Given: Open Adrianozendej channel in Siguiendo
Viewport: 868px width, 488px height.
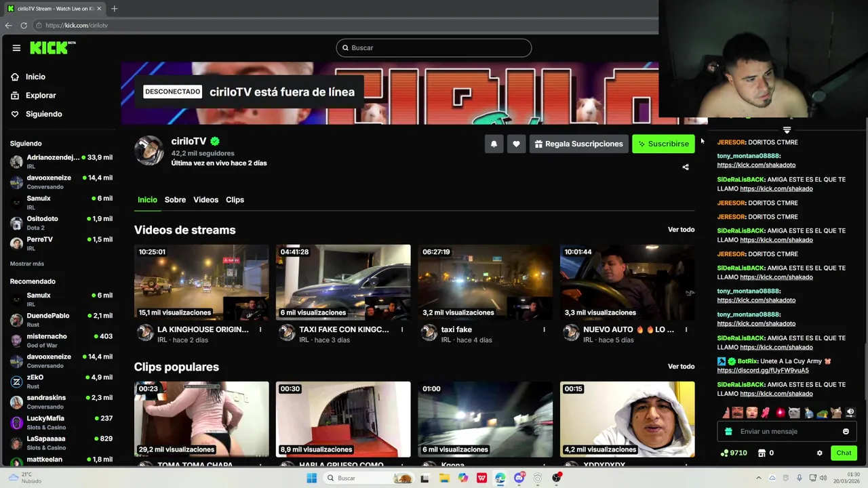Looking at the screenshot, I should (x=61, y=161).
